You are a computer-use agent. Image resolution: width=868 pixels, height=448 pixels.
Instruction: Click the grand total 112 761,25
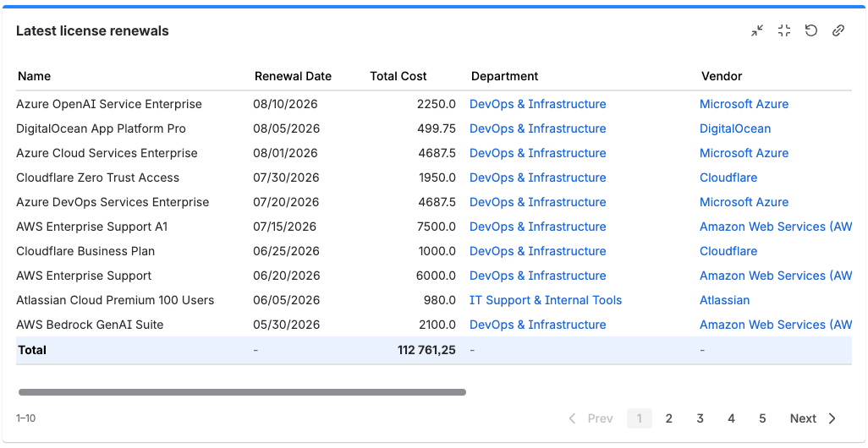coord(426,350)
